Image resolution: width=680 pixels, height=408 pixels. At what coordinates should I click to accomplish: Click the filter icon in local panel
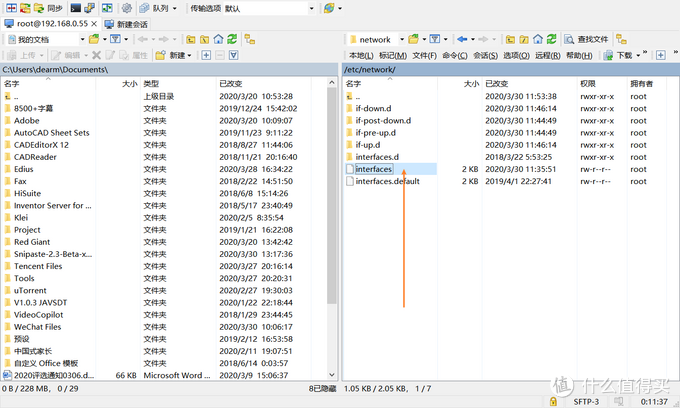point(115,39)
